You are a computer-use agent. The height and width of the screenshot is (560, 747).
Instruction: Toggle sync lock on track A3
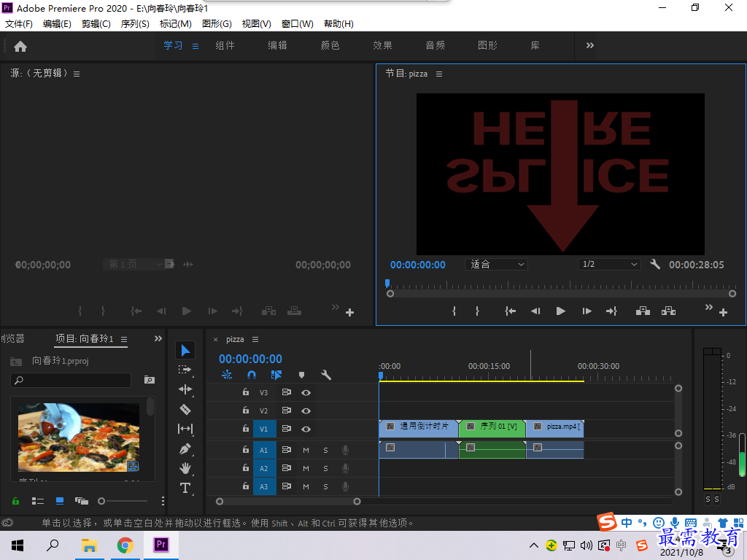(286, 486)
